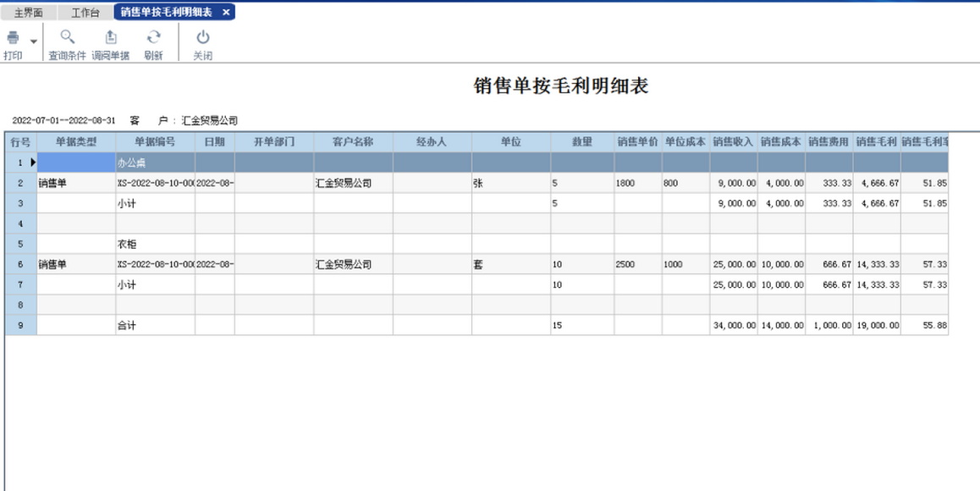Click the 34,000.00 total sales income cell
Viewport: 980px width, 491px height.
733,325
